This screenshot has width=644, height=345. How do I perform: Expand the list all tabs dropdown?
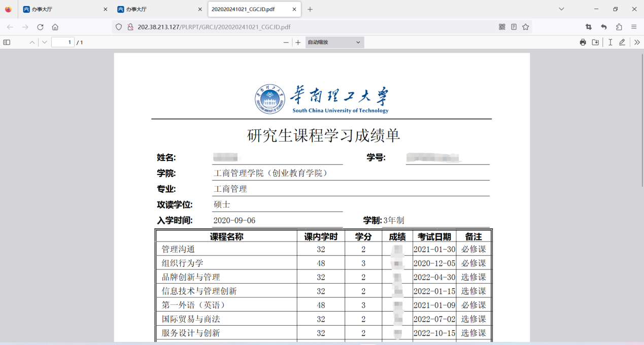coord(561,9)
